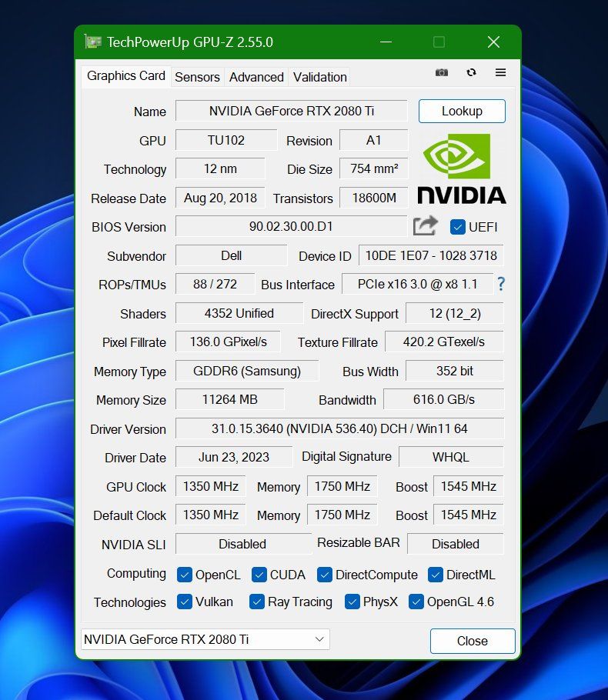Click the Revision field A1

(373, 140)
